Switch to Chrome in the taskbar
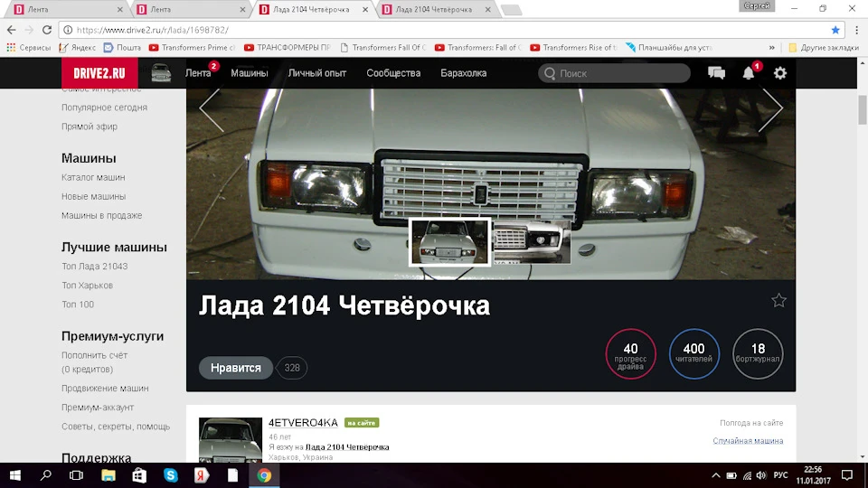The image size is (868, 488). 264,475
